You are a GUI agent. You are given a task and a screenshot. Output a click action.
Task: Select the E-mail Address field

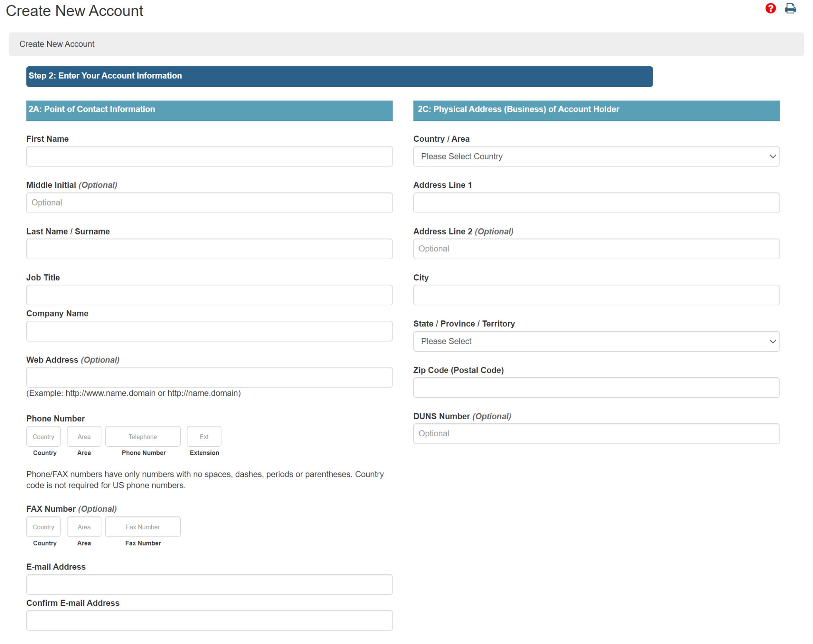pos(209,584)
